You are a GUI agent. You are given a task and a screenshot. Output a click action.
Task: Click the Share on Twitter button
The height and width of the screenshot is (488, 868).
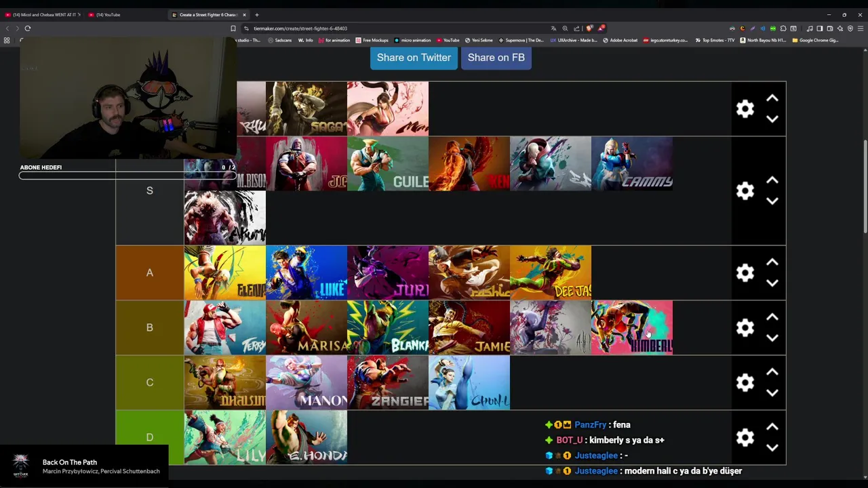pos(414,58)
